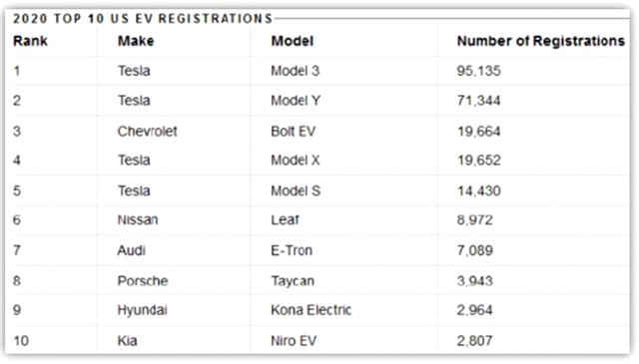639x364 pixels.
Task: Select the Bolt EV model cell
Action: coord(293,131)
